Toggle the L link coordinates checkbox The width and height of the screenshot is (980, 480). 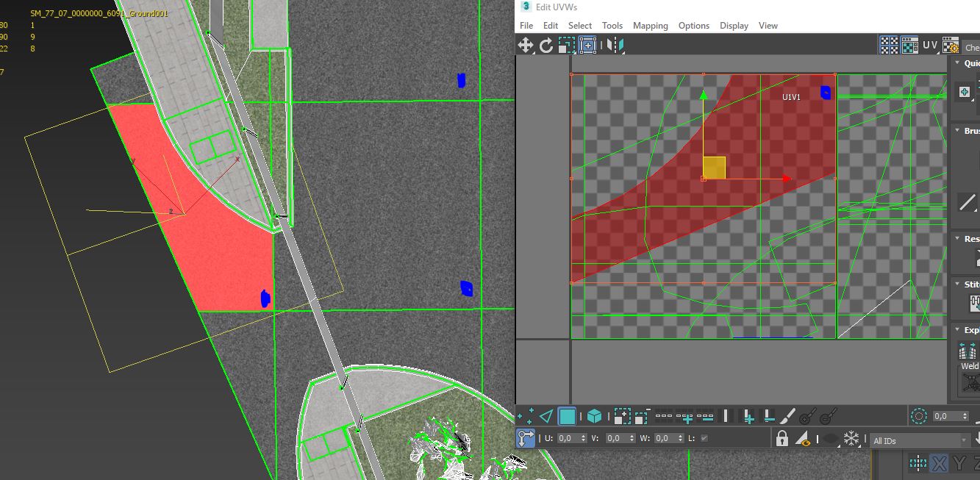pos(704,439)
